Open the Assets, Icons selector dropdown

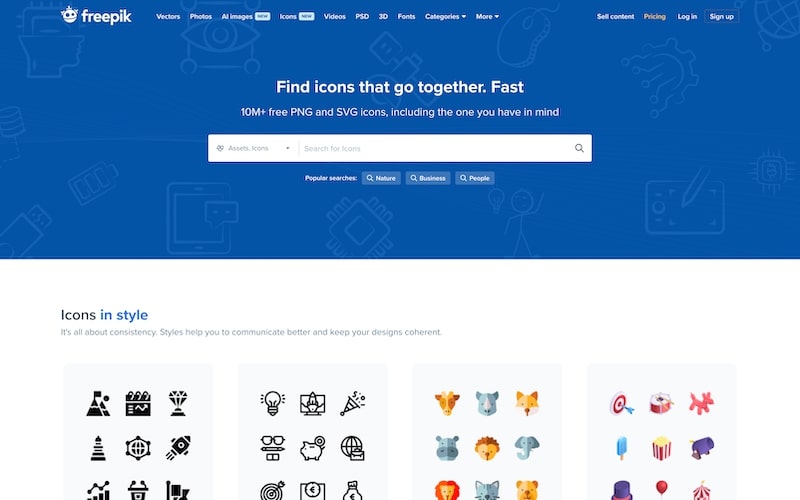[254, 148]
